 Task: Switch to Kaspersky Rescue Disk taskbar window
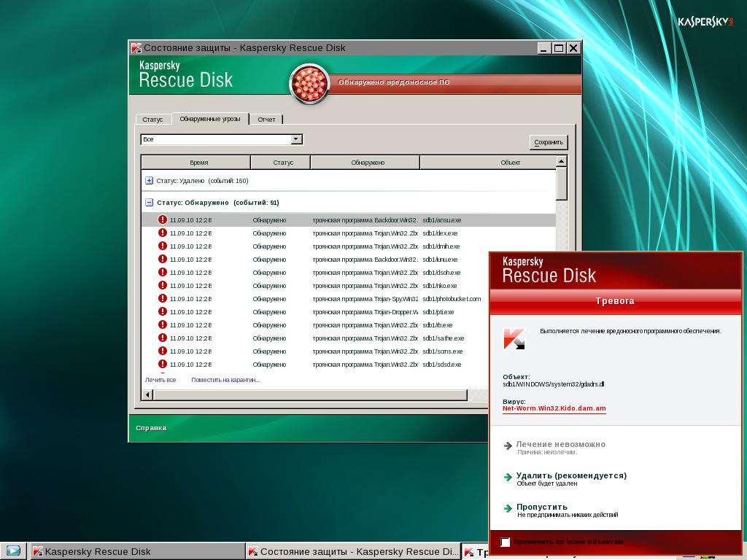(137, 551)
